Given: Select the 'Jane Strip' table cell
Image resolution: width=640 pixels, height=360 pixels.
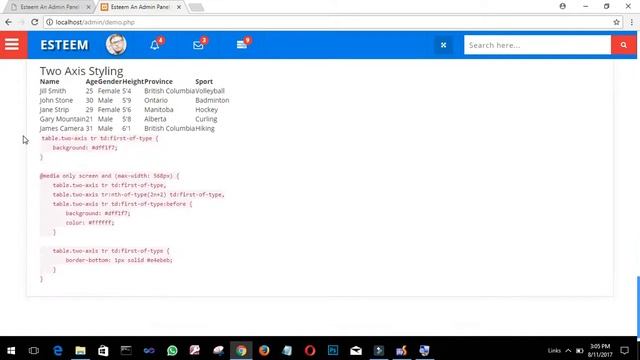Looking at the screenshot, I should point(54,110).
